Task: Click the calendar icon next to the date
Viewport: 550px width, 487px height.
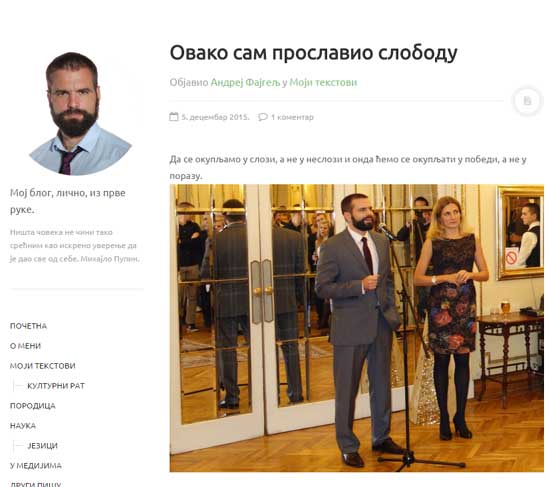Action: 174,117
